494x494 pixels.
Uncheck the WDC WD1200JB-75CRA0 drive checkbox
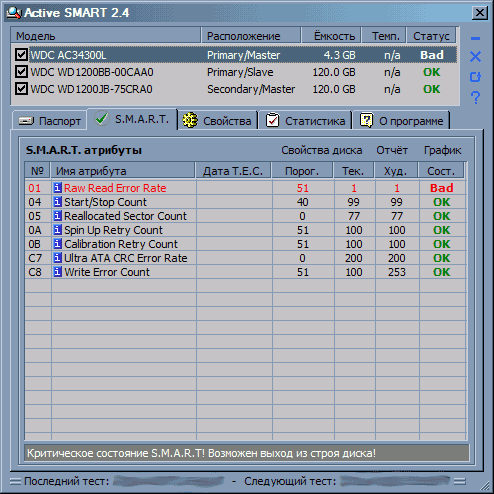pos(21,89)
